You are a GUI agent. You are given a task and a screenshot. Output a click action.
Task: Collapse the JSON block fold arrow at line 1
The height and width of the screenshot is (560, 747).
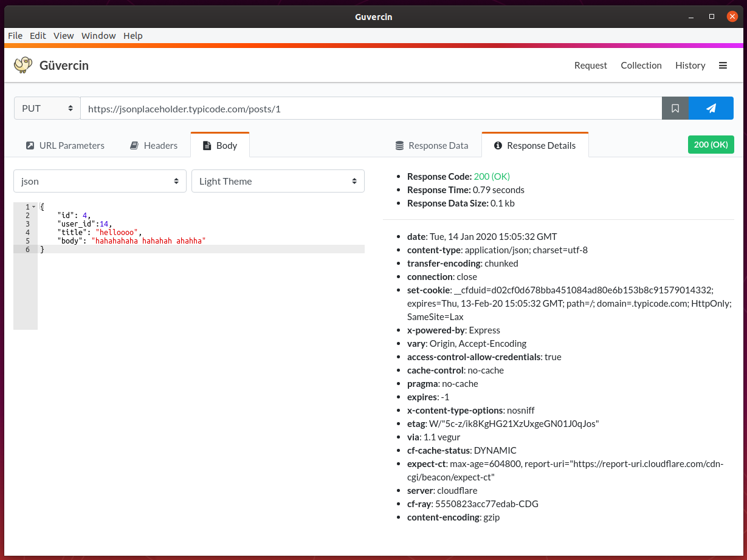(33, 207)
